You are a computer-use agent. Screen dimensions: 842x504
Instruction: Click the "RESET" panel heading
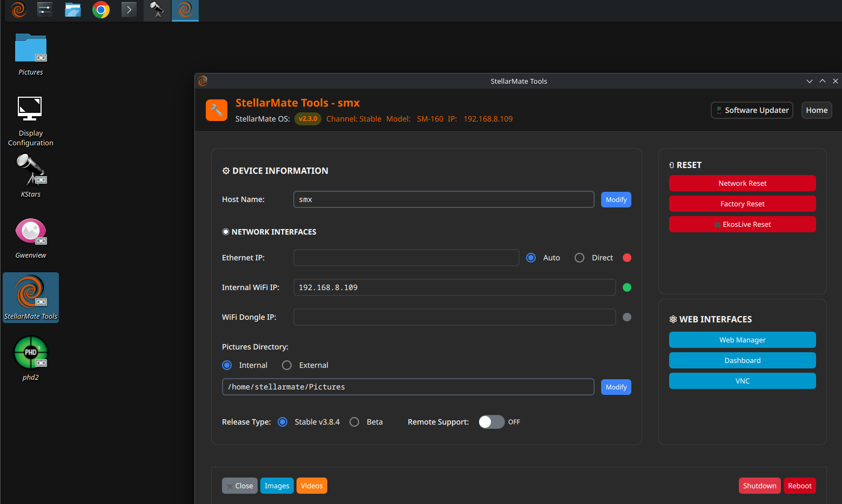point(689,165)
